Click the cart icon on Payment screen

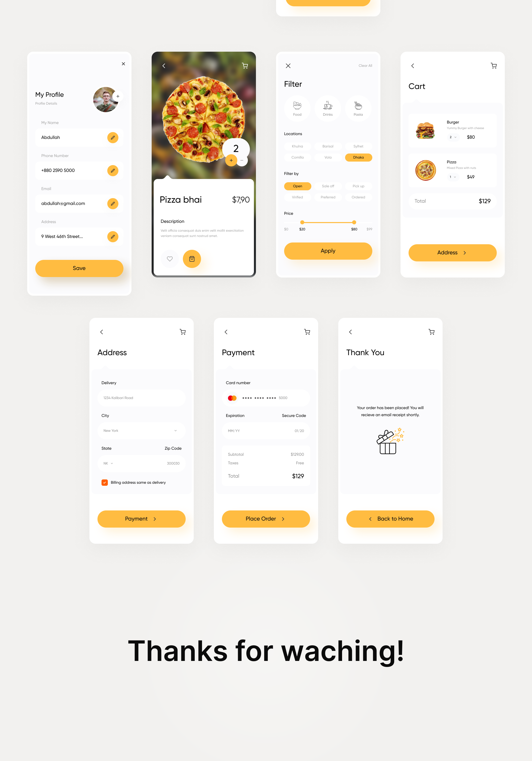[307, 332]
